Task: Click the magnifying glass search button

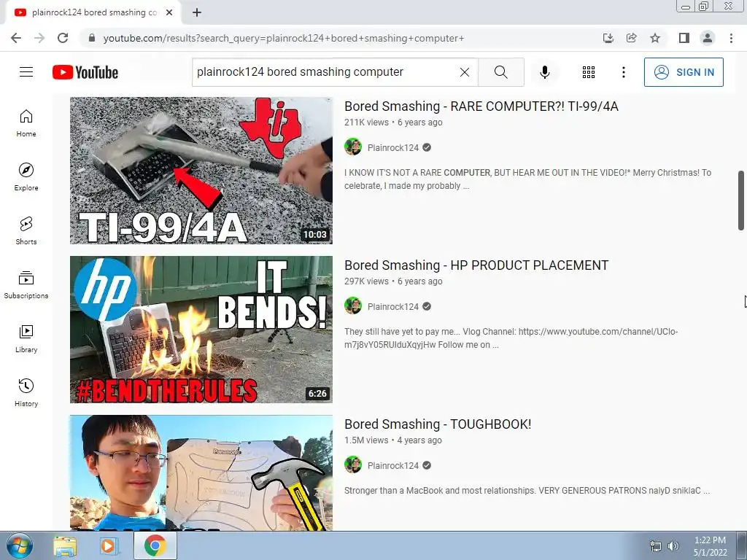Action: (x=500, y=72)
